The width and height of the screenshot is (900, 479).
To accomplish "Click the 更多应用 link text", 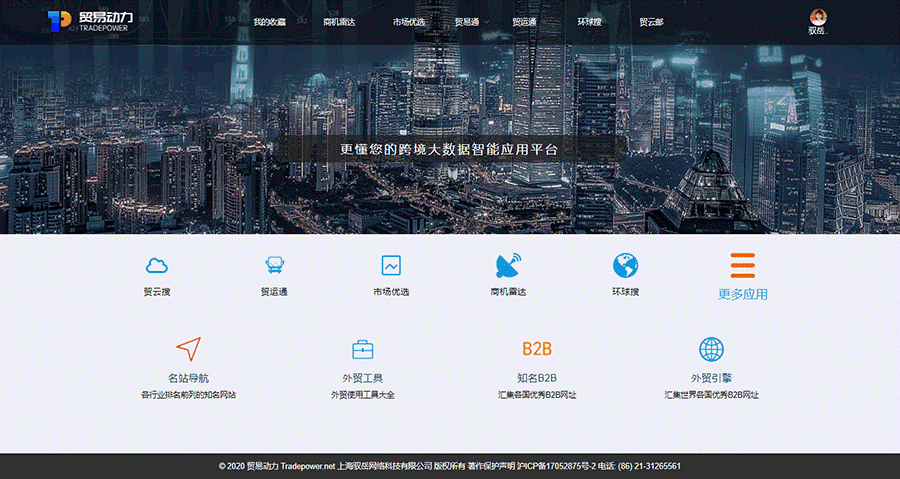I will [x=743, y=294].
